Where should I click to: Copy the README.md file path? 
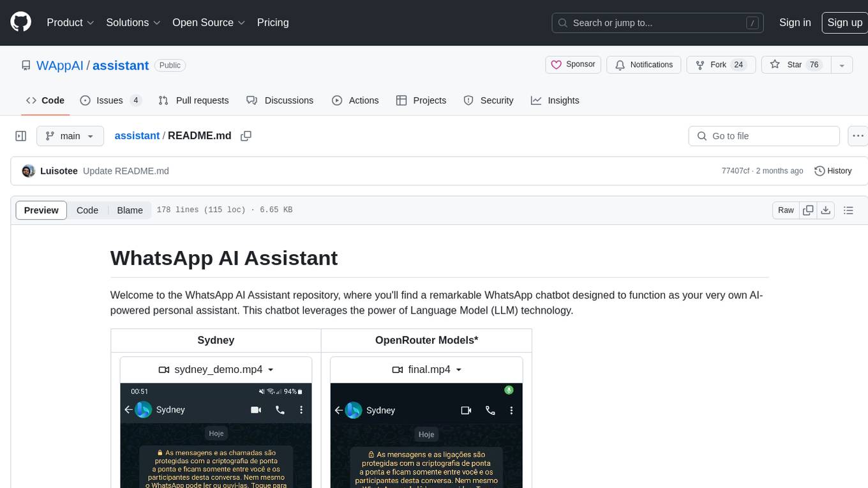click(x=246, y=136)
